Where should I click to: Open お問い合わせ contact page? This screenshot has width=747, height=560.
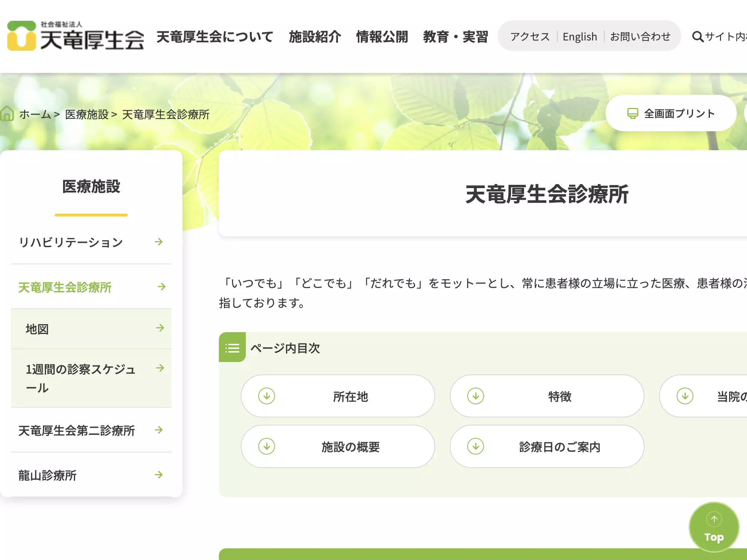coord(640,36)
